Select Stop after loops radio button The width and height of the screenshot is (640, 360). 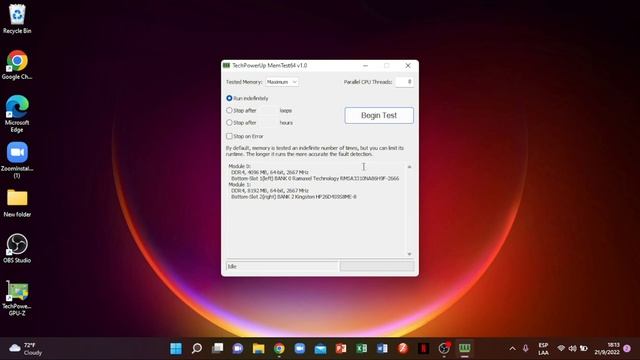pyautogui.click(x=229, y=111)
